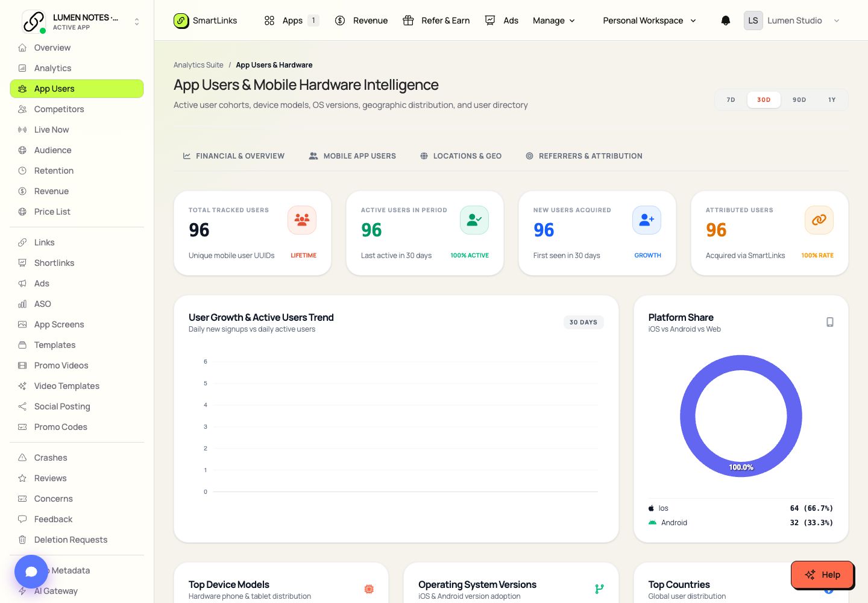Open Live Now in the sidebar
This screenshot has width=868, height=603.
point(77,130)
